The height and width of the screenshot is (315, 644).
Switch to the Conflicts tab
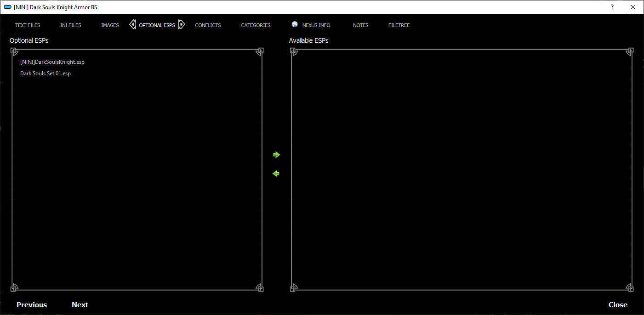coord(208,25)
